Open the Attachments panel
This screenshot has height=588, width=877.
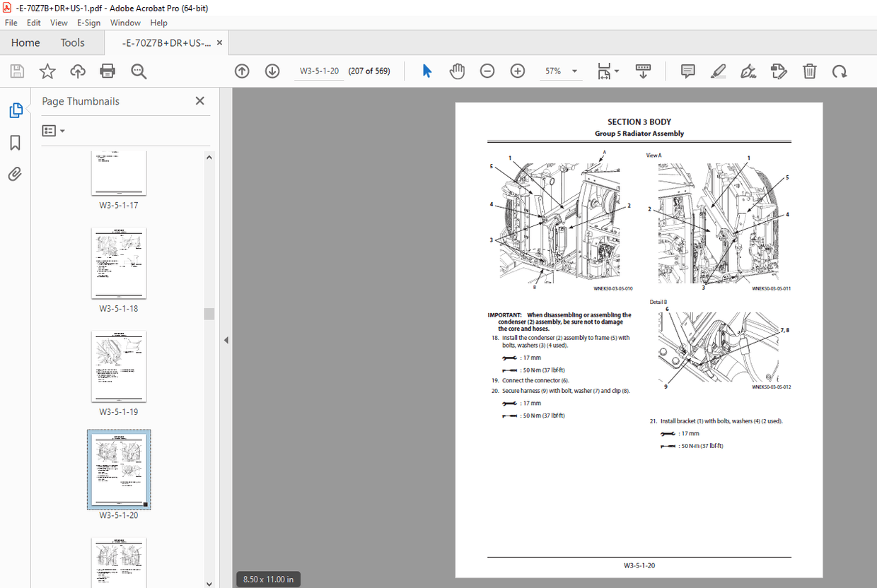point(15,173)
